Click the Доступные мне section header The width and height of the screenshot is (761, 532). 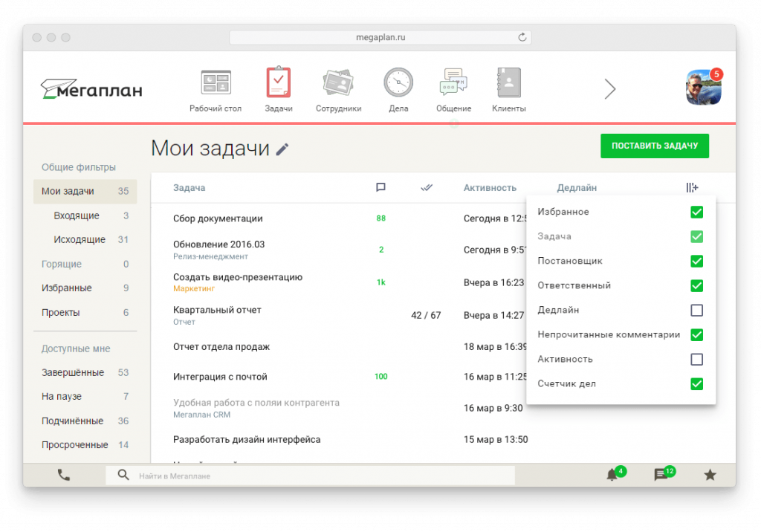(76, 348)
